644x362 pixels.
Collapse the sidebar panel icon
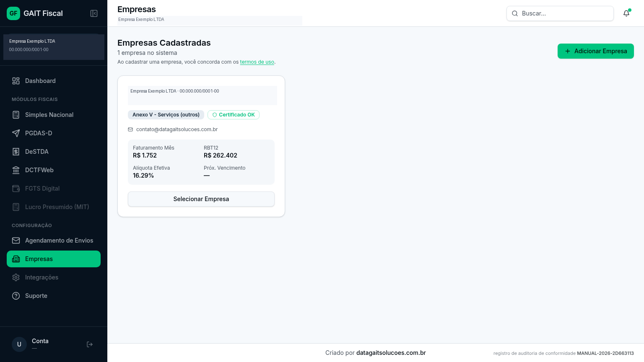[x=94, y=13]
